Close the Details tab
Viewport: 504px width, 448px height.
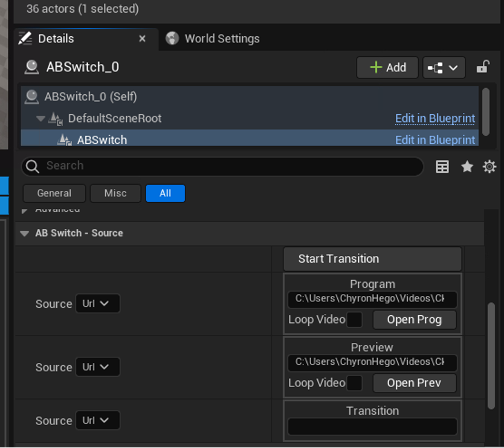[x=143, y=39]
